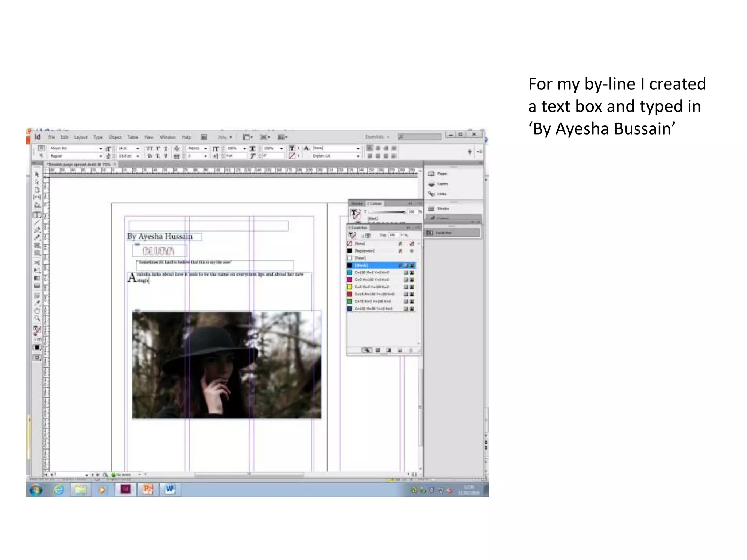Open the Swatches panel in dock
This screenshot has height=560, width=747.
(452, 233)
